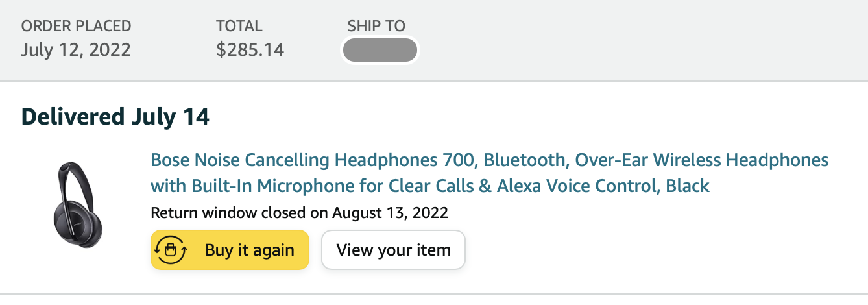Click the circular-arrows reorder icon on Buy it again

pyautogui.click(x=171, y=250)
